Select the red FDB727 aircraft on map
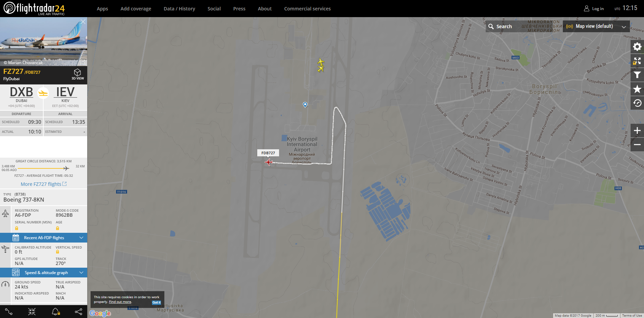Screen dimensions: 644x318 [269, 162]
